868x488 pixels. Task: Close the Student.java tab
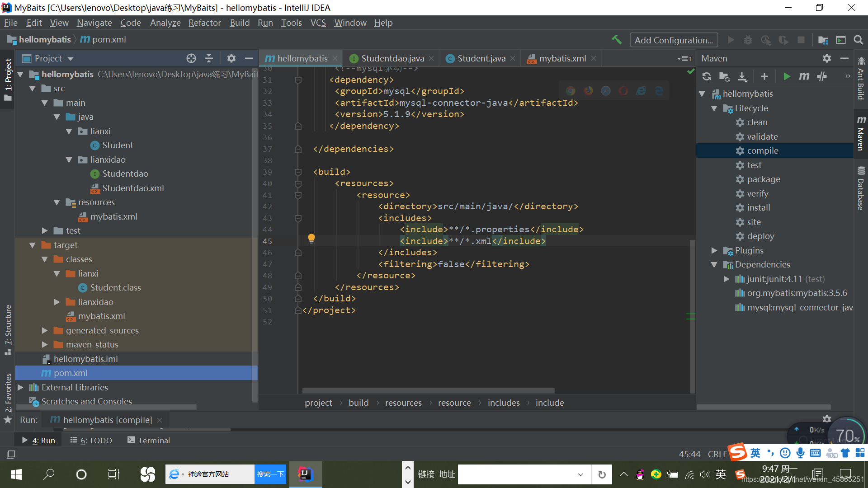[x=513, y=59]
